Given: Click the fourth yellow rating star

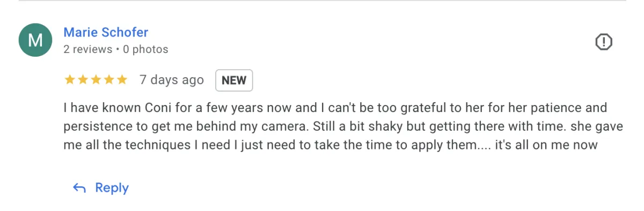Looking at the screenshot, I should coord(109,80).
